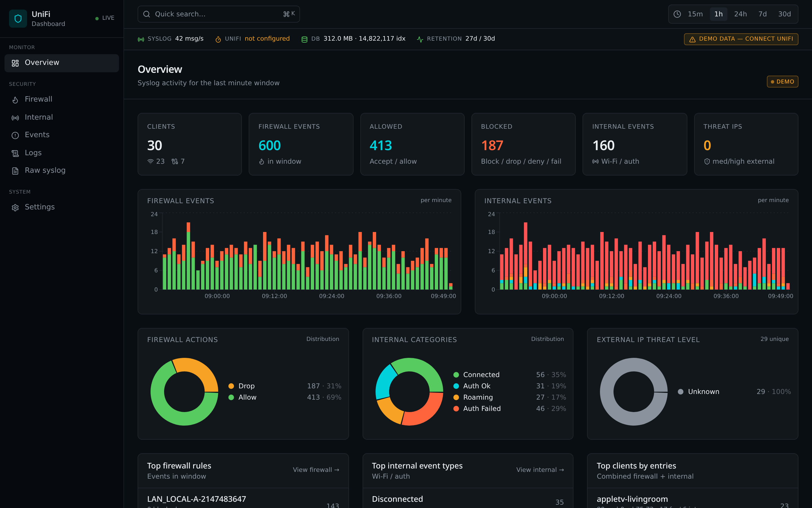
Task: Click the warning triangle in Demo Data banner
Action: tap(692, 39)
